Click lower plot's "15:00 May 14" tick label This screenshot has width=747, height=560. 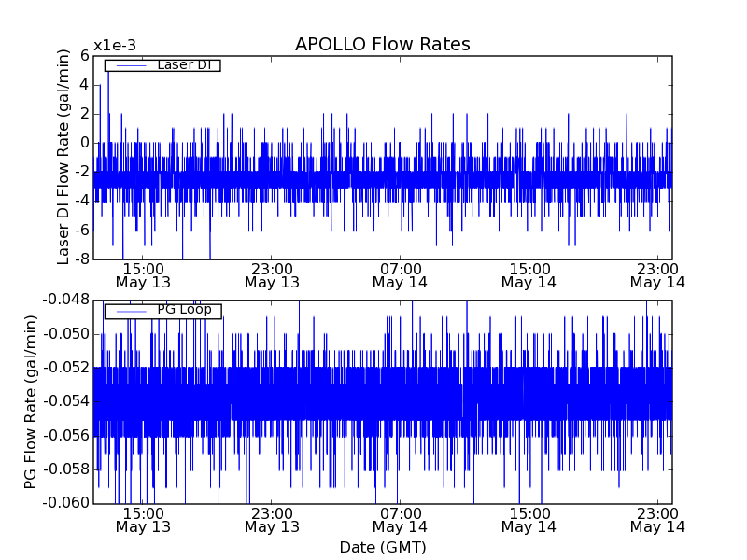[x=529, y=520]
